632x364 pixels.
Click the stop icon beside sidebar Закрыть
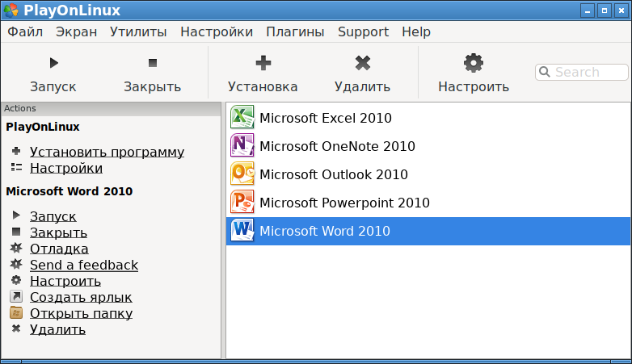coord(16,232)
